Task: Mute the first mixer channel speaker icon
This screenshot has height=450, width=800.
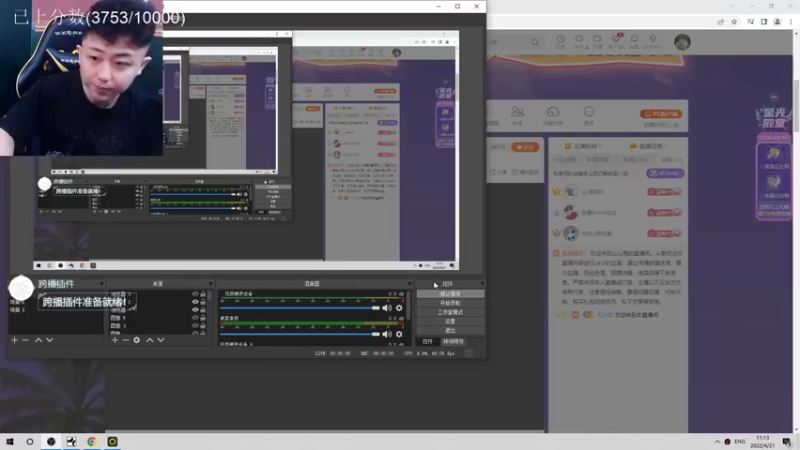Action: (x=387, y=308)
